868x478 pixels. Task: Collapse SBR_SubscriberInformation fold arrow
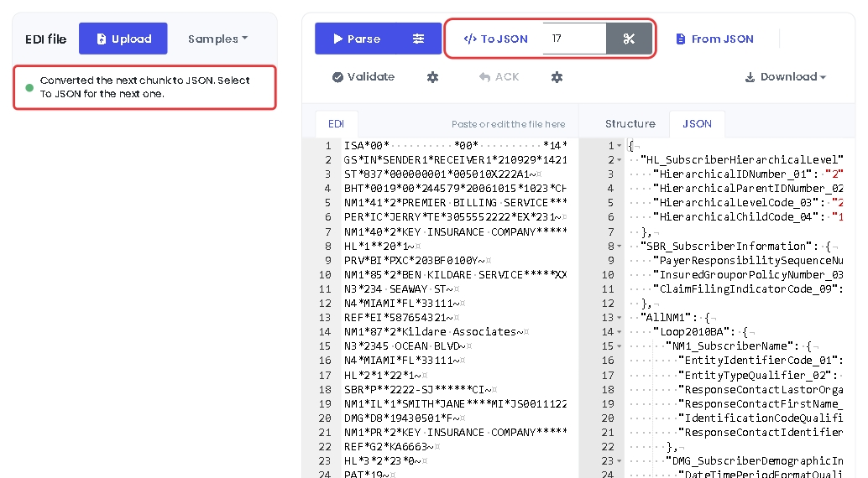620,247
